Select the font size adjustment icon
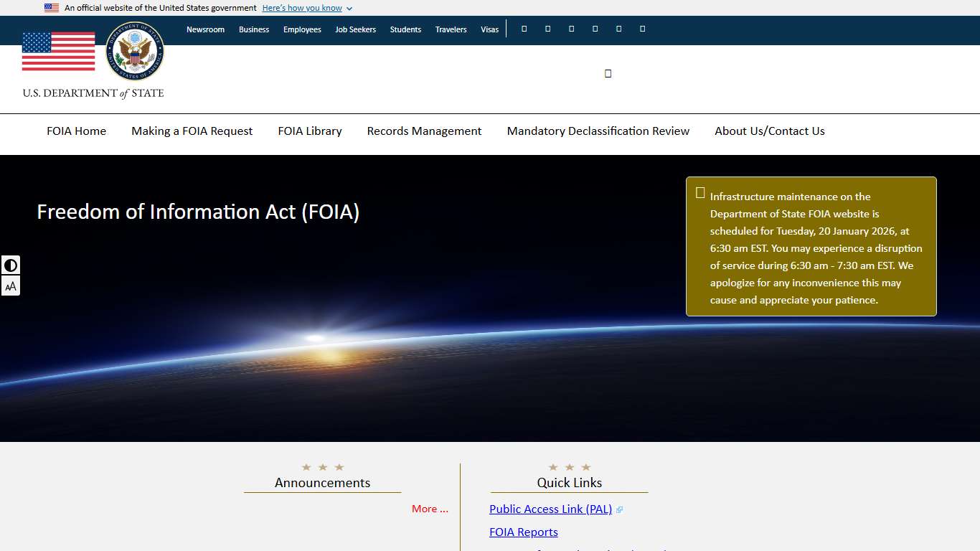 pyautogui.click(x=11, y=286)
